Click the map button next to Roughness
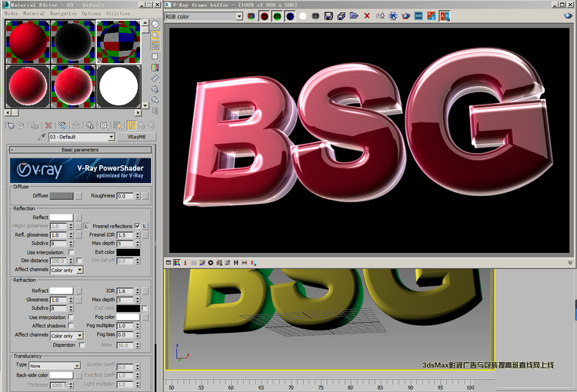Viewport: 577px width, 392px height. (145, 196)
